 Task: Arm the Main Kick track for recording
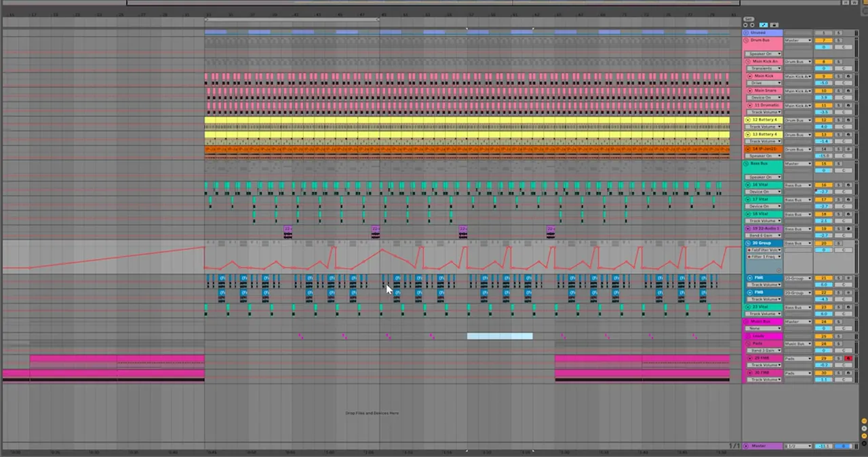pyautogui.click(x=848, y=76)
